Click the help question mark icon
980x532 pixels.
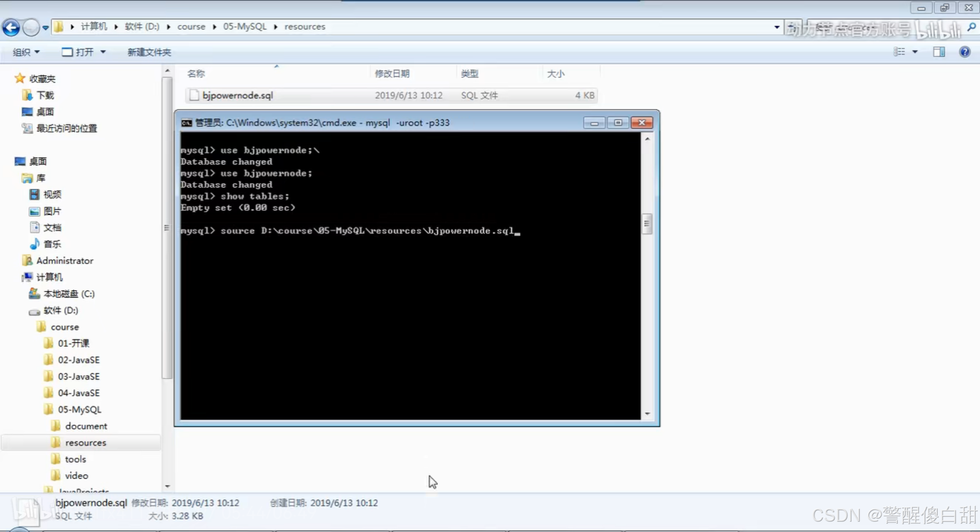click(x=965, y=52)
